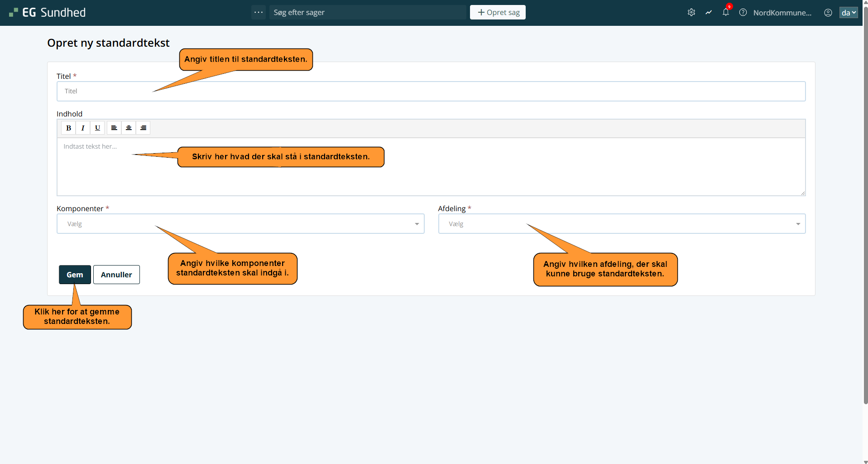
Task: Open the settings gear icon
Action: pos(691,13)
